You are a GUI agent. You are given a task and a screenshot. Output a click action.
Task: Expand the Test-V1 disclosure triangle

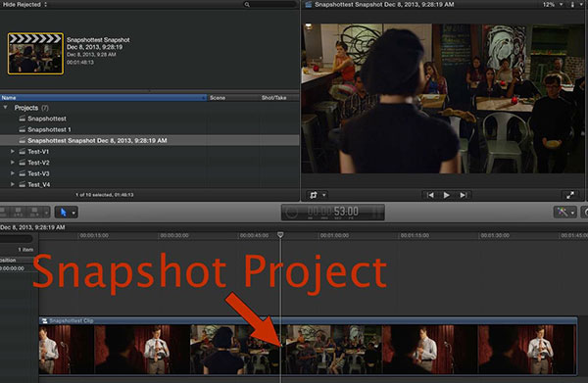(13, 152)
